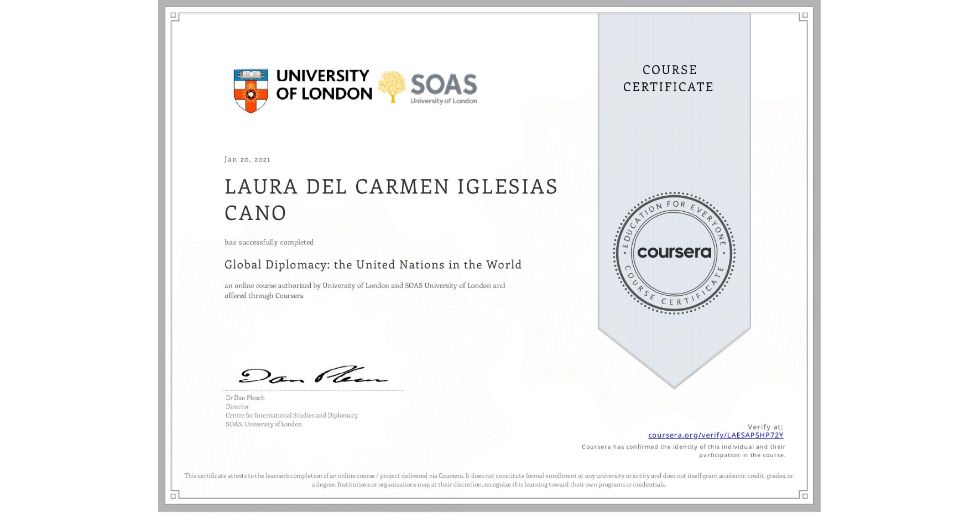Click the disclaimer text at the bottom
The width and height of the screenshot is (980, 513).
point(488,479)
